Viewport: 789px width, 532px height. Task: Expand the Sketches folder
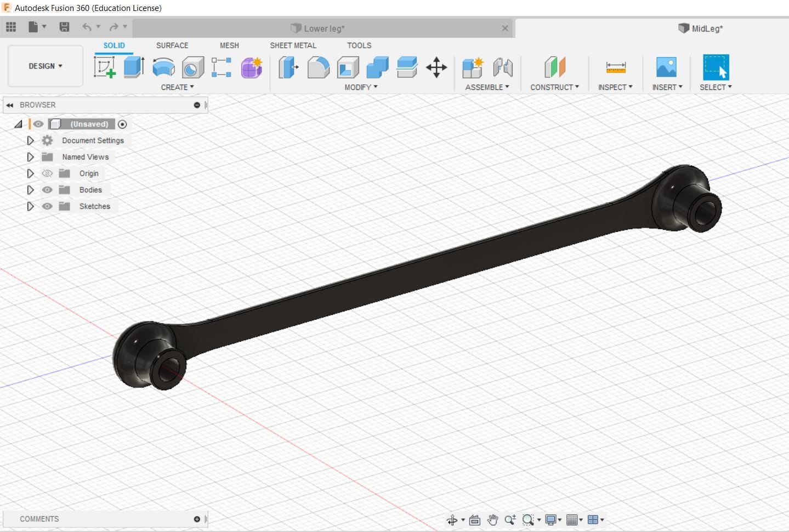point(30,206)
